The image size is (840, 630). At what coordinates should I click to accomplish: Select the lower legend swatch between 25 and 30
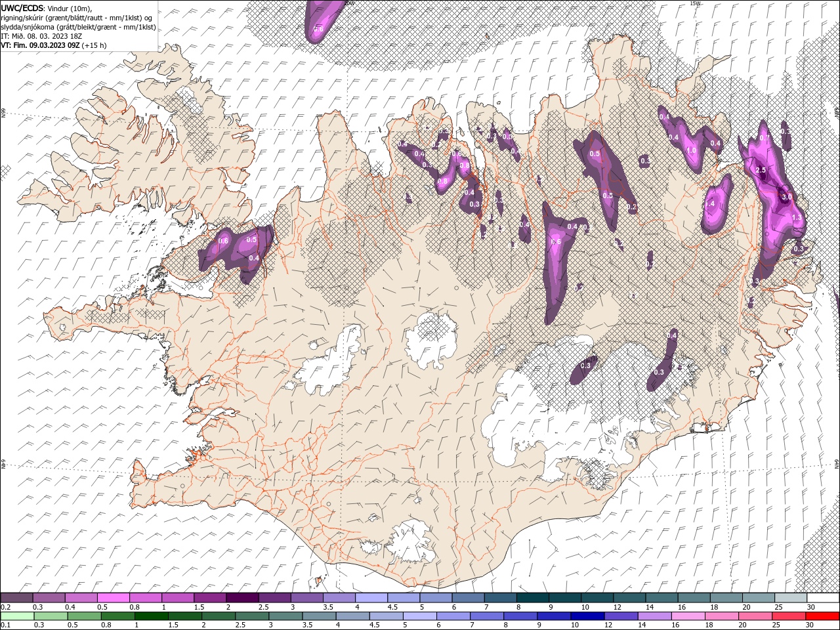pyautogui.click(x=788, y=616)
